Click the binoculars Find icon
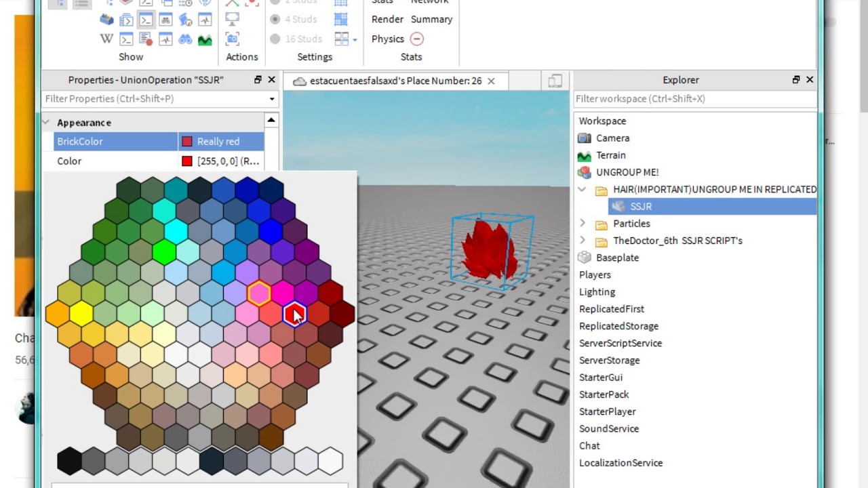This screenshot has width=868, height=488. 185,39
